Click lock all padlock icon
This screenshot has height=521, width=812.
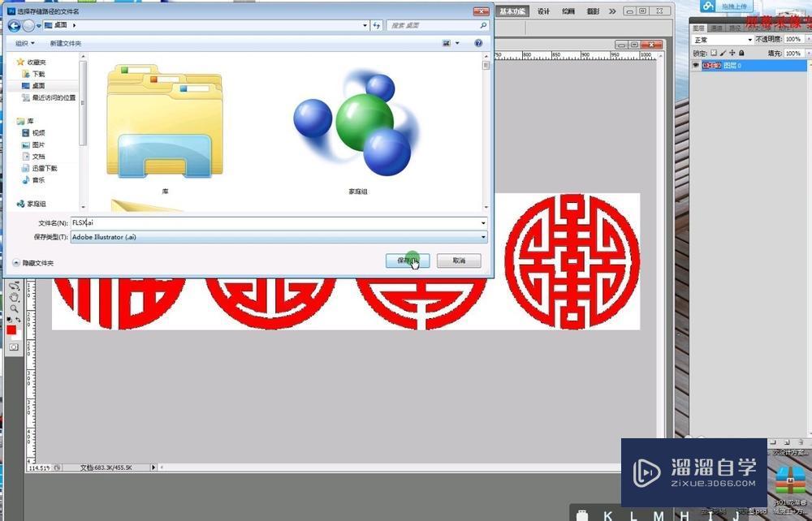pyautogui.click(x=741, y=53)
